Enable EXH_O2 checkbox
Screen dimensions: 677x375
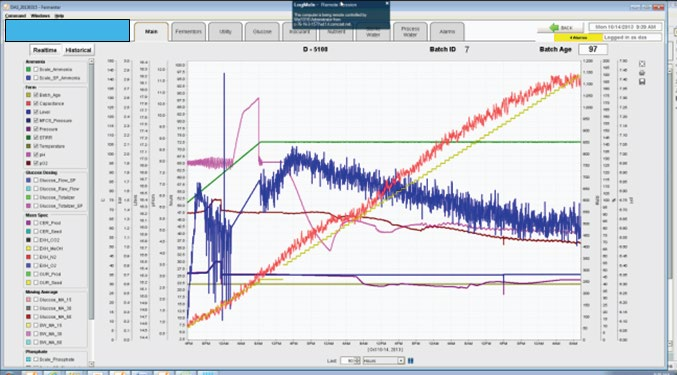(36, 266)
